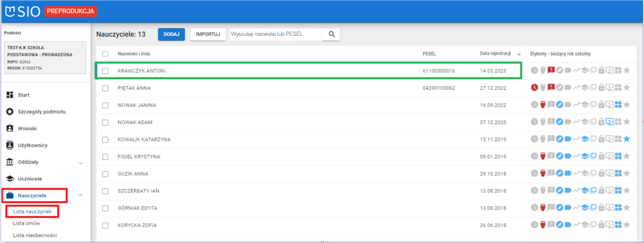
Task: Click padlock icon in KRAWCZYK ANTONI row
Action: (x=601, y=70)
